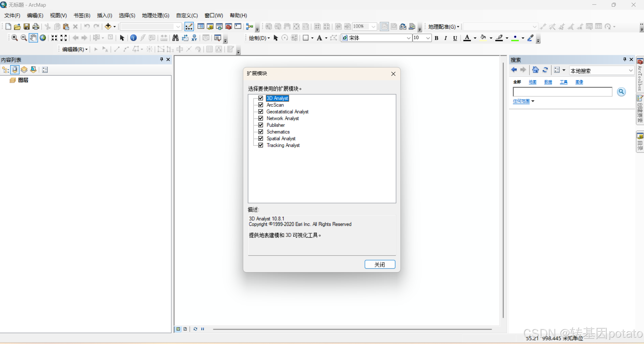Screen dimensions: 644x344
Task: Toggle Spatial Analyst checkbox
Action: pos(261,138)
